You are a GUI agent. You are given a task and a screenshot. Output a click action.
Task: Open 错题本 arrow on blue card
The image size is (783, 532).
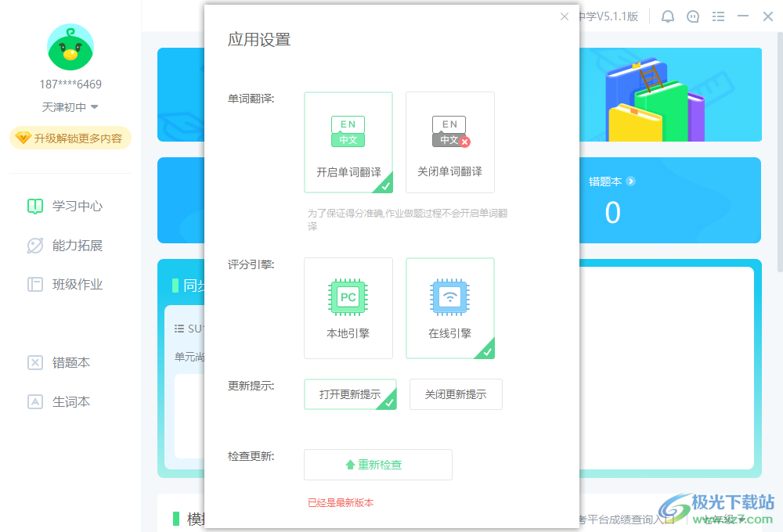(630, 182)
